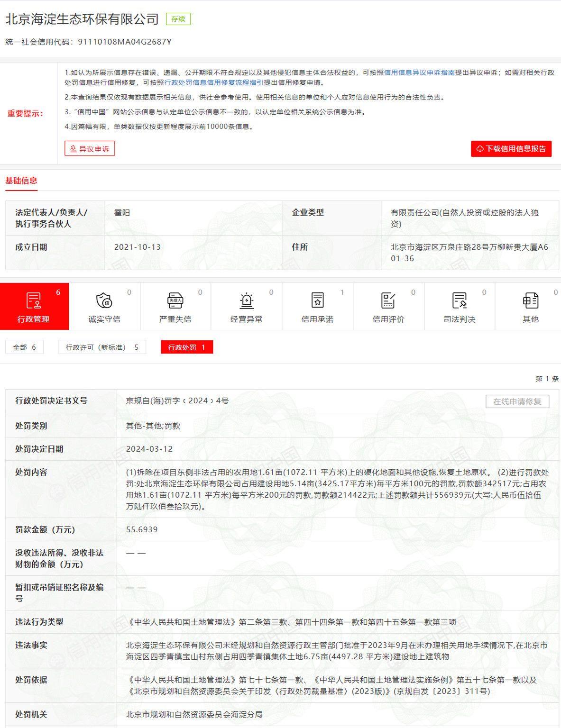This screenshot has width=561, height=728.
Task: Click the 处罚内容 description paragraph
Action: [337, 490]
